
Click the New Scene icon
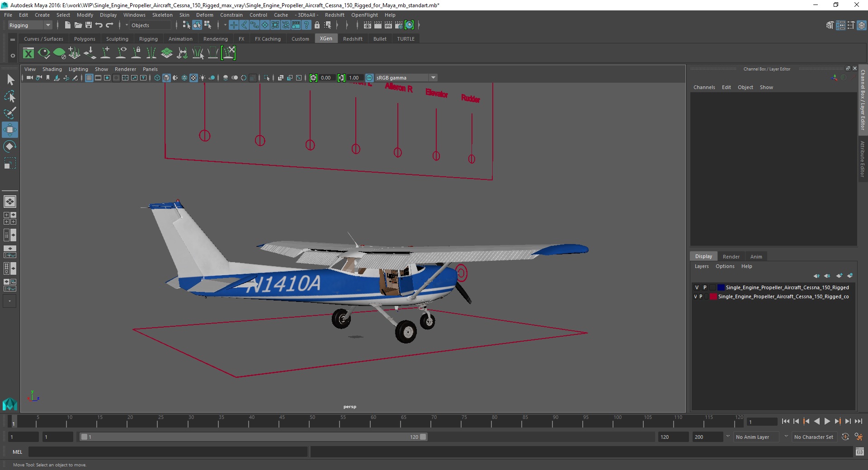[x=67, y=25]
